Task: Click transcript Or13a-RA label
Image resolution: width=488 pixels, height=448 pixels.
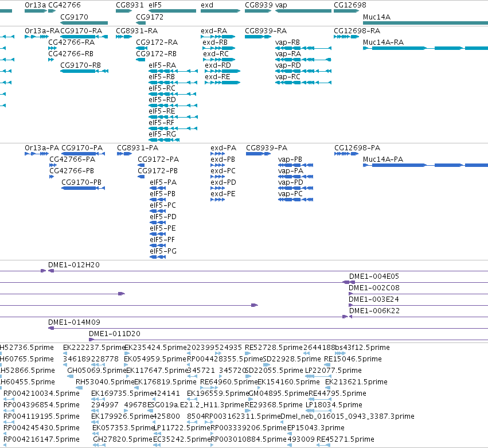Action: point(42,31)
